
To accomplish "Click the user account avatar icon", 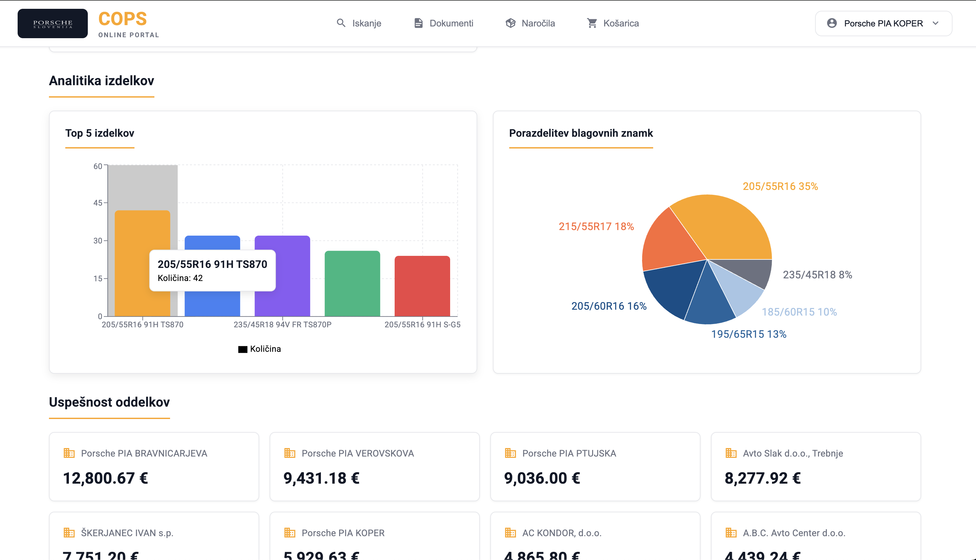I will coord(832,23).
